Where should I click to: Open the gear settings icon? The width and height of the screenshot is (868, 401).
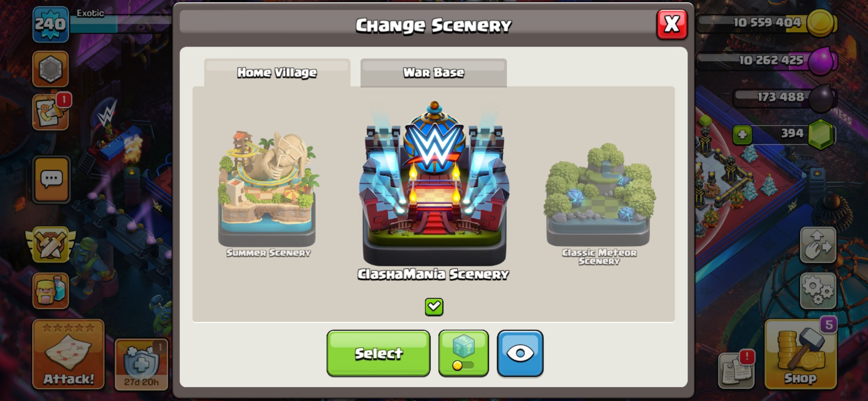(818, 291)
